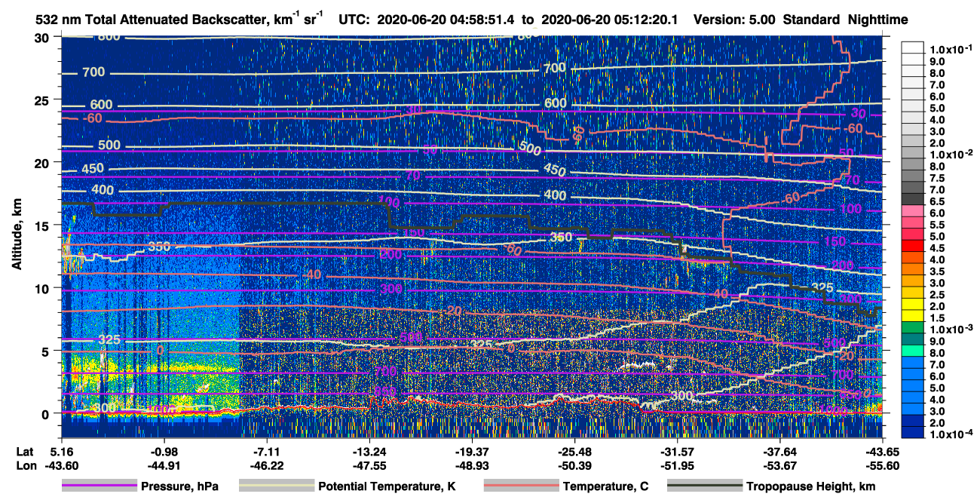Click the longitude value -50.39

(574, 465)
